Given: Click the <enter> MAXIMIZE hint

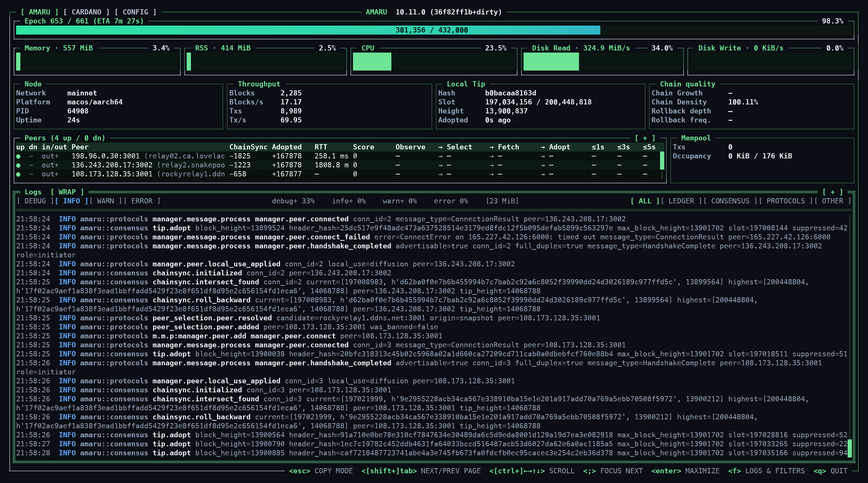Looking at the screenshot, I should (685, 471).
